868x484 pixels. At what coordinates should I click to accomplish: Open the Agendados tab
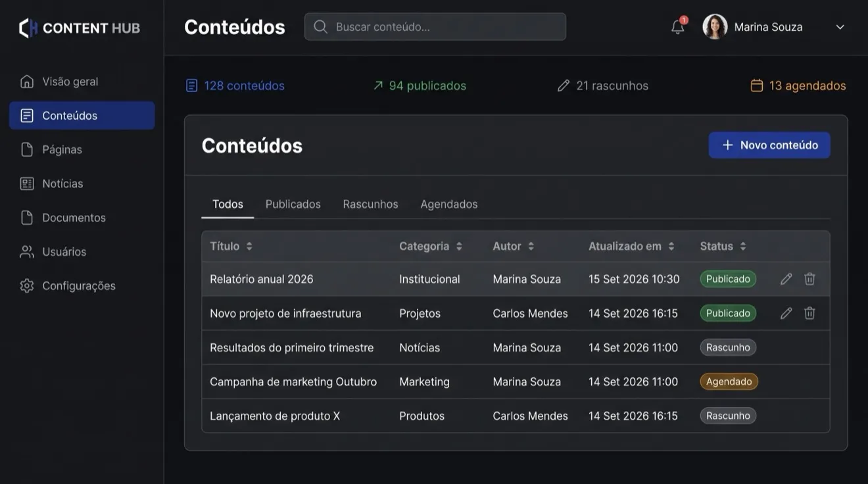point(449,204)
